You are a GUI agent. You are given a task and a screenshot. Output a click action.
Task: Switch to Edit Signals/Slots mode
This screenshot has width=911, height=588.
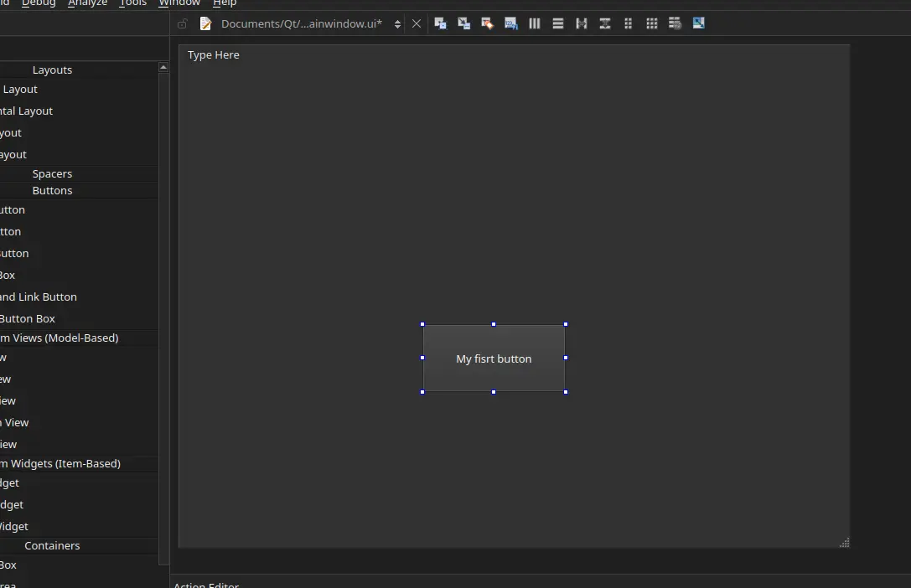click(463, 23)
